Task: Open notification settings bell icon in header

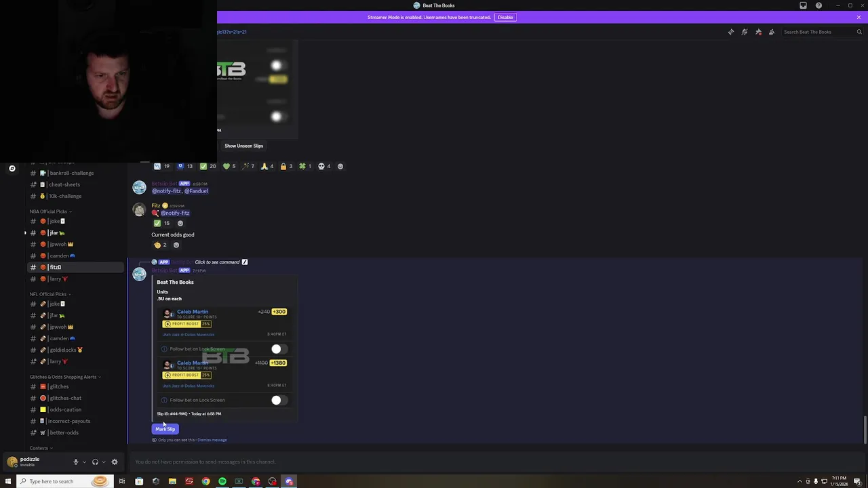Action: 745,32
